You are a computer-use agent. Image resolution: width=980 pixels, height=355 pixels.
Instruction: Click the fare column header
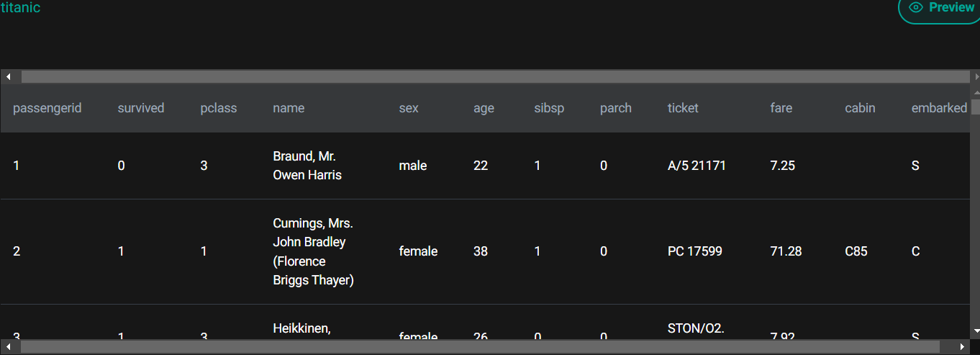click(x=781, y=108)
